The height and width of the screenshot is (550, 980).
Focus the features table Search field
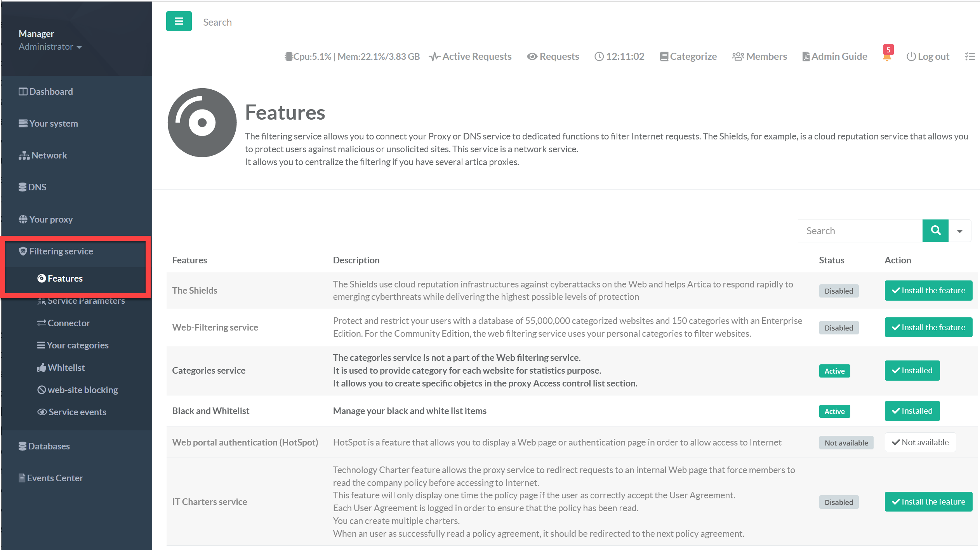click(860, 231)
